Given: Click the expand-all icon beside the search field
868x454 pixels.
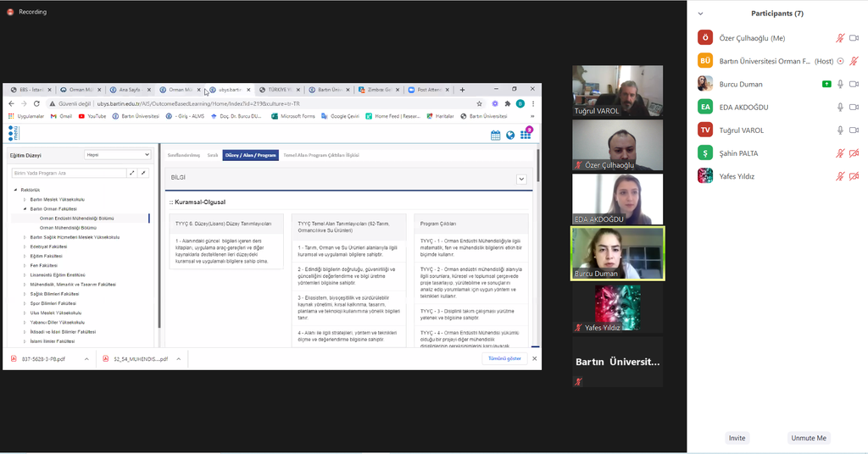Looking at the screenshot, I should pos(132,173).
